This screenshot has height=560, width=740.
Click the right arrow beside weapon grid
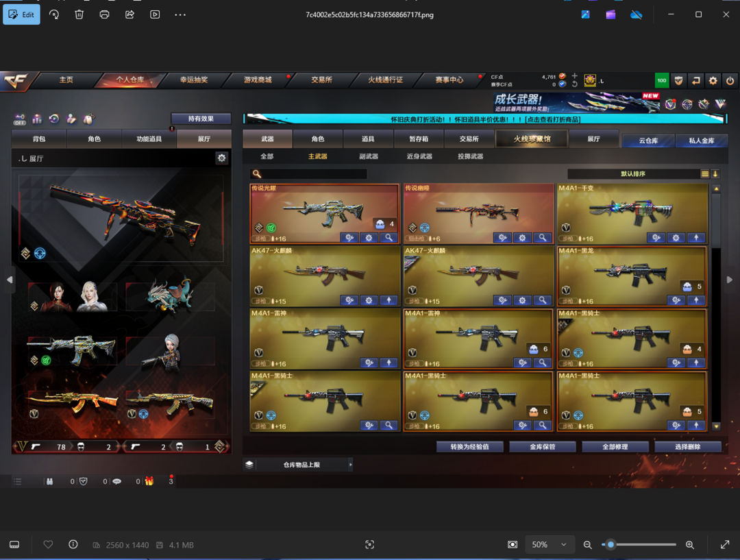click(730, 280)
